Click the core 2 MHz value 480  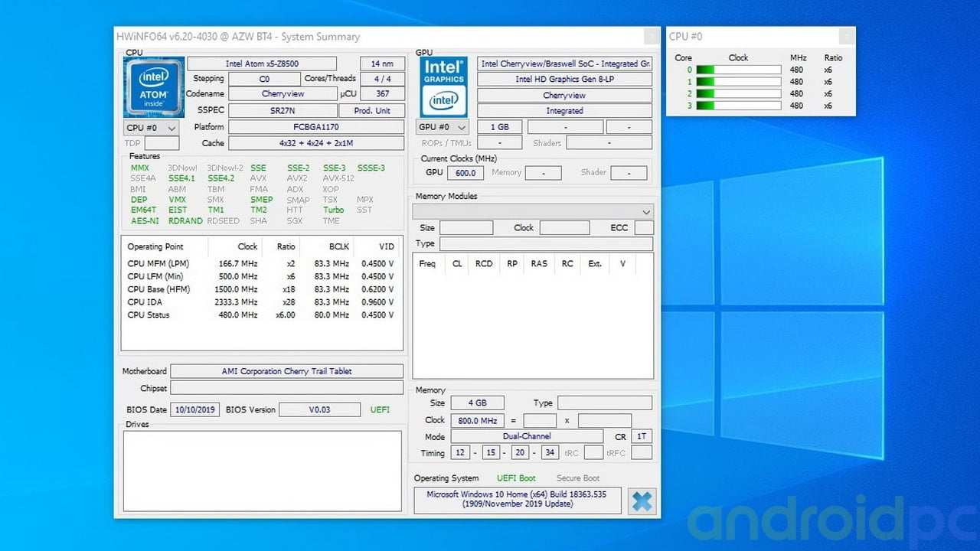click(796, 93)
